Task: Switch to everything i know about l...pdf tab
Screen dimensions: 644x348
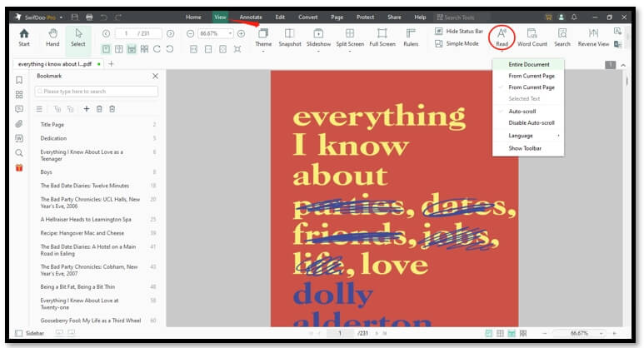Action: click(x=58, y=64)
